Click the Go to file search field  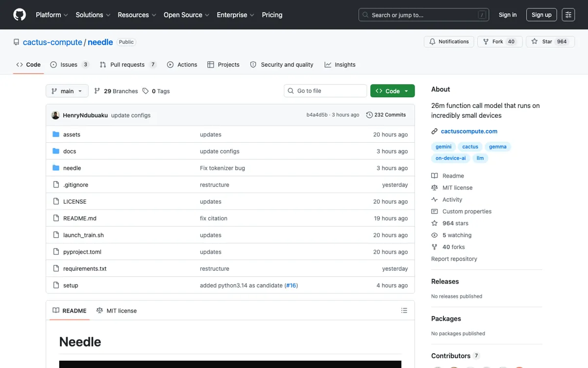pos(325,91)
